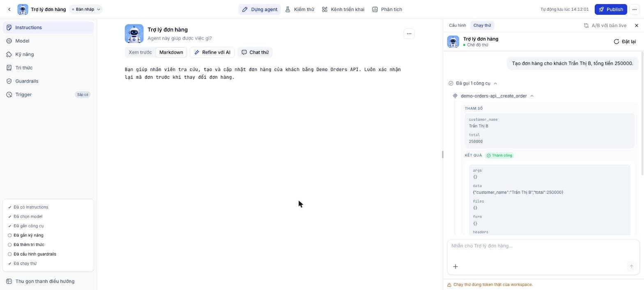Click the agent title Trợ lý đơn hàng
644x290 pixels.
coord(168,30)
